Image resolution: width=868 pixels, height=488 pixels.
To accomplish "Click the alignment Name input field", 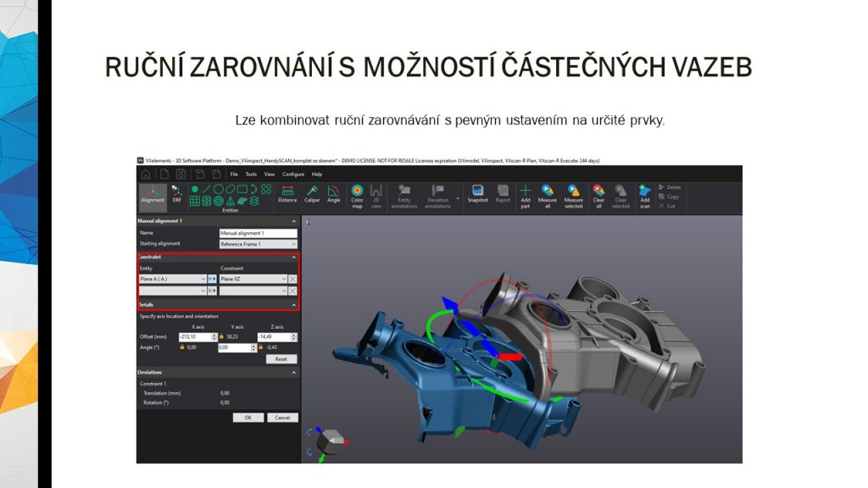I will point(258,233).
